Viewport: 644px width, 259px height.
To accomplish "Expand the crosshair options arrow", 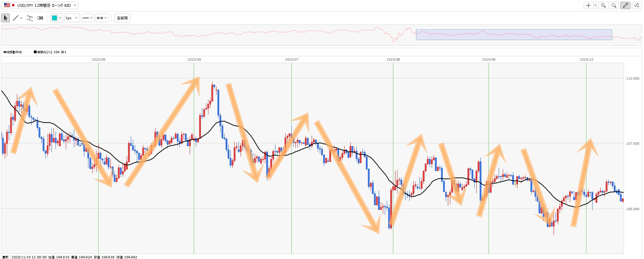I will pyautogui.click(x=595, y=5).
